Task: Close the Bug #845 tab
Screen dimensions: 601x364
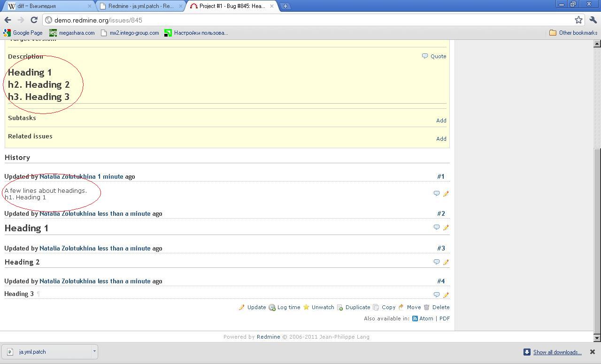Action: (x=271, y=6)
